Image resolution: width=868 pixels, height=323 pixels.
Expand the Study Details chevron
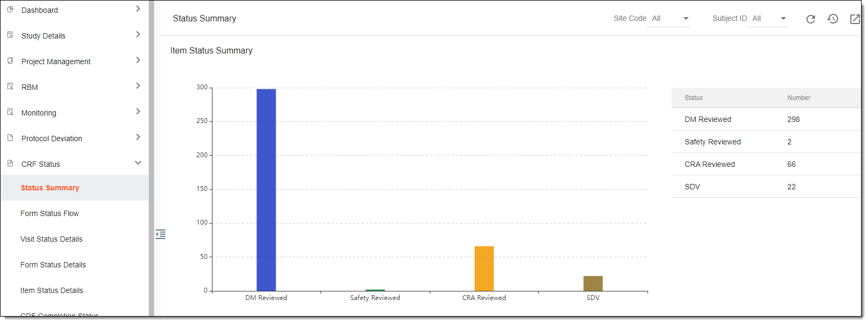pos(138,34)
